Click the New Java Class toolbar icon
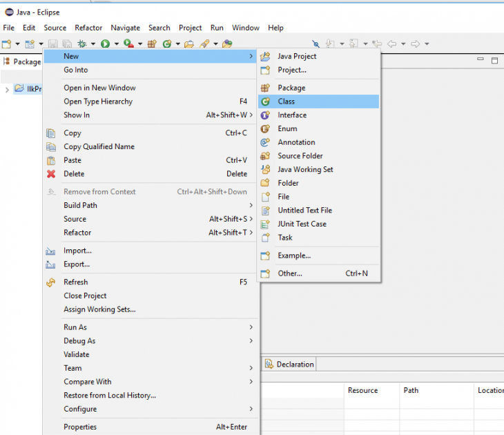Image resolution: width=504 pixels, height=435 pixels. pyautogui.click(x=167, y=43)
